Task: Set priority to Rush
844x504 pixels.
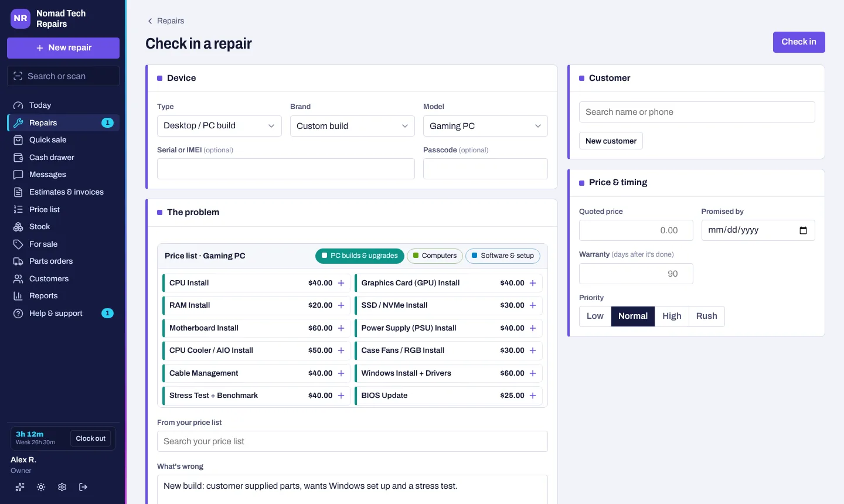Action: [707, 316]
